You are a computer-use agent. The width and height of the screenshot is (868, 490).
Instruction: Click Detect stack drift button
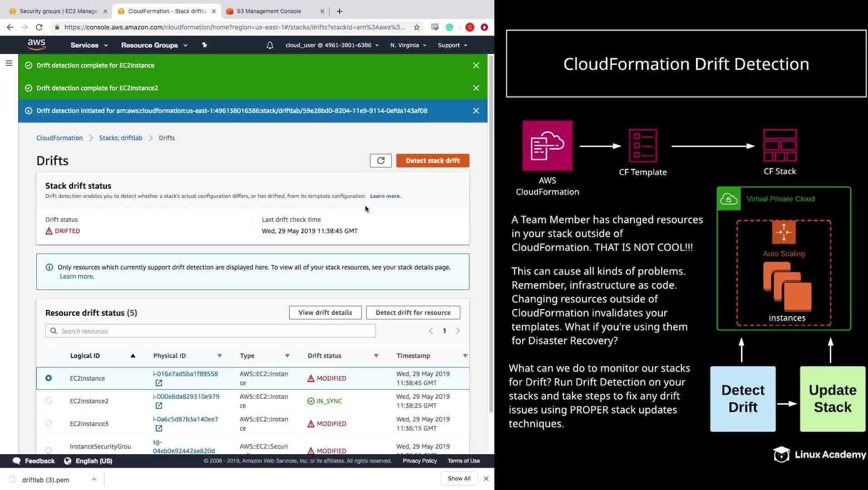click(x=433, y=161)
